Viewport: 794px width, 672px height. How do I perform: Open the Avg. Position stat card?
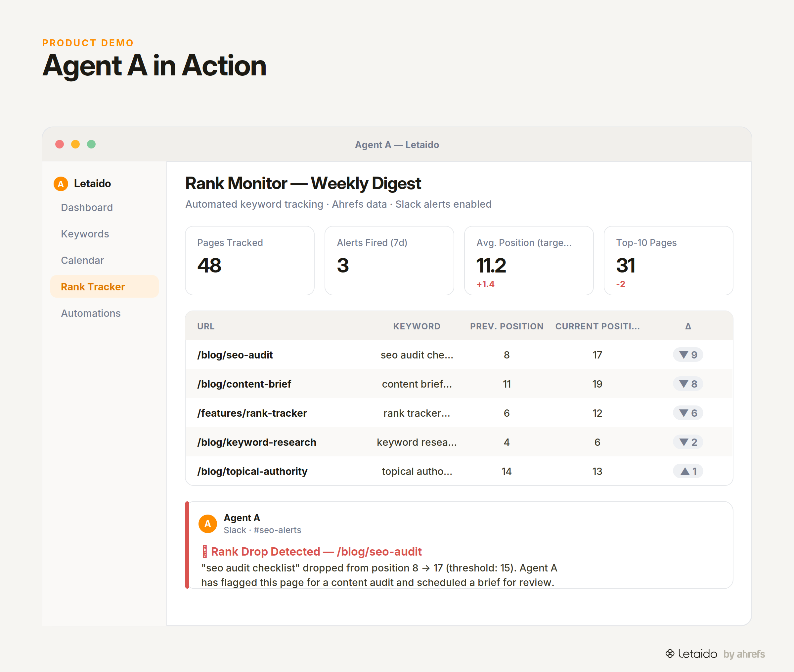[529, 261]
